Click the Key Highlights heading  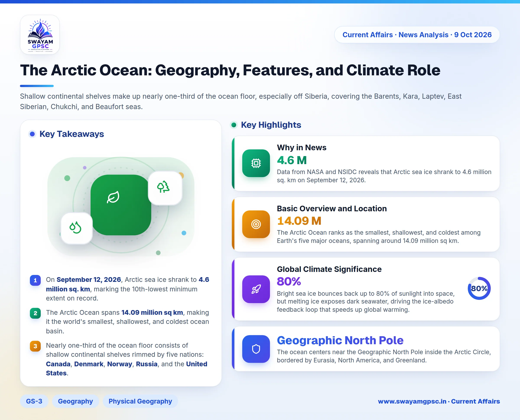pyautogui.click(x=271, y=125)
